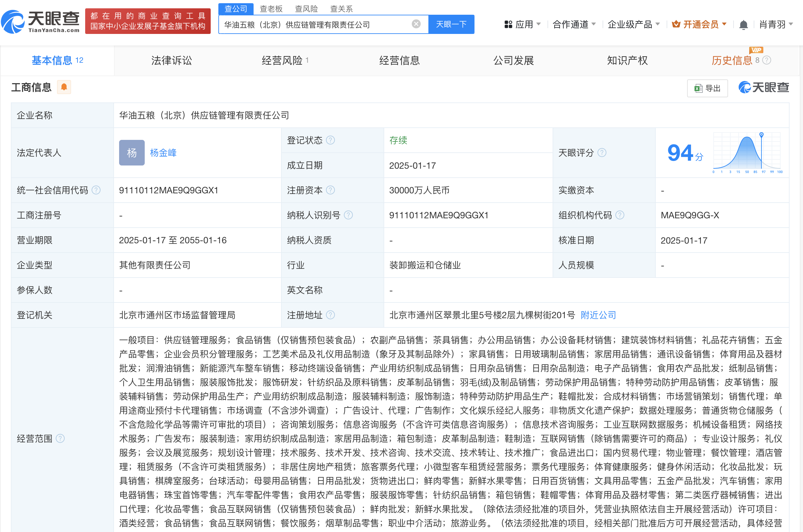This screenshot has height=532, width=803.
Task: Click help icon next to 天眼评分
Action: pyautogui.click(x=602, y=153)
